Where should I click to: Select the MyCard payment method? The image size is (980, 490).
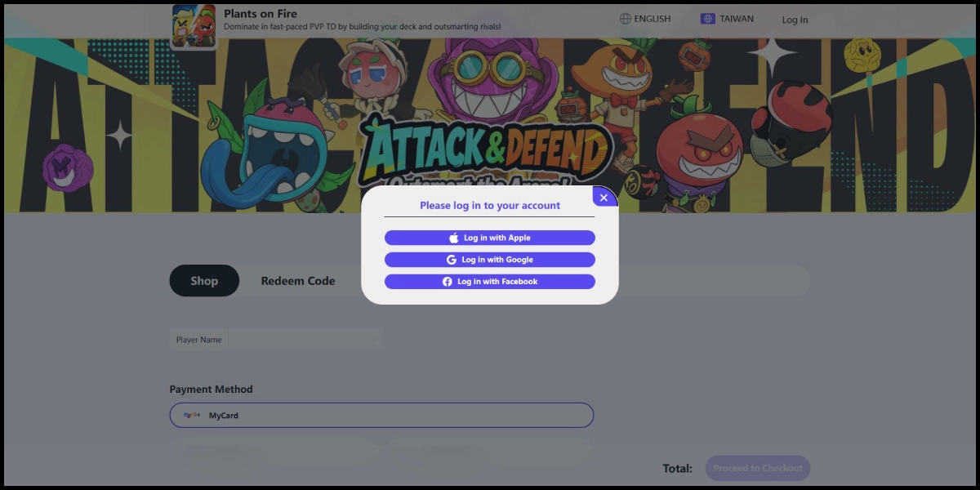coord(381,416)
